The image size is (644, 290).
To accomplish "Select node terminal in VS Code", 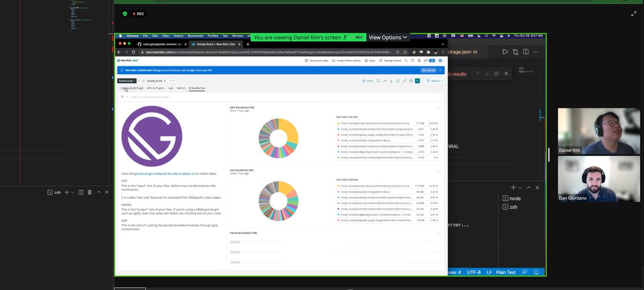I will tap(511, 199).
